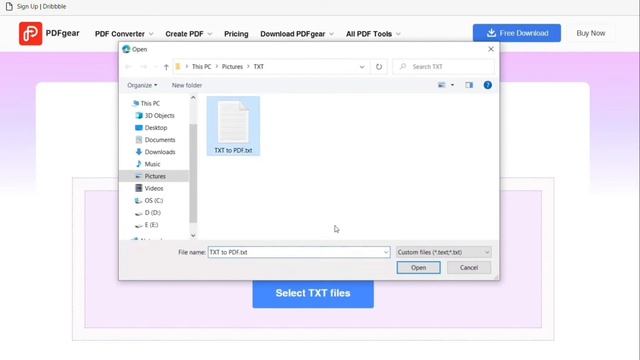Click TXT in the address path
This screenshot has height=360, width=640.
[259, 67]
